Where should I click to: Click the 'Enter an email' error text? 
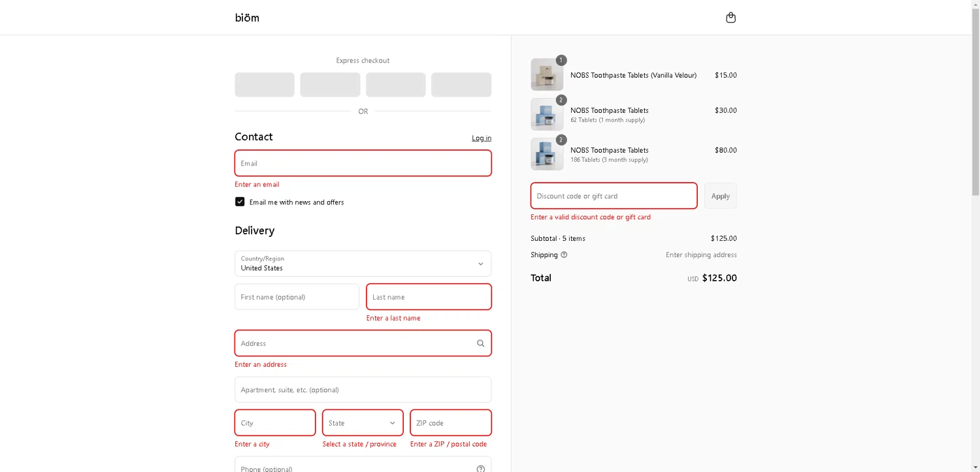pos(257,185)
